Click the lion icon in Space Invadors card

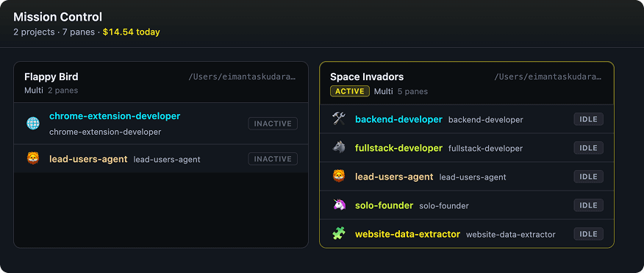[x=339, y=177]
